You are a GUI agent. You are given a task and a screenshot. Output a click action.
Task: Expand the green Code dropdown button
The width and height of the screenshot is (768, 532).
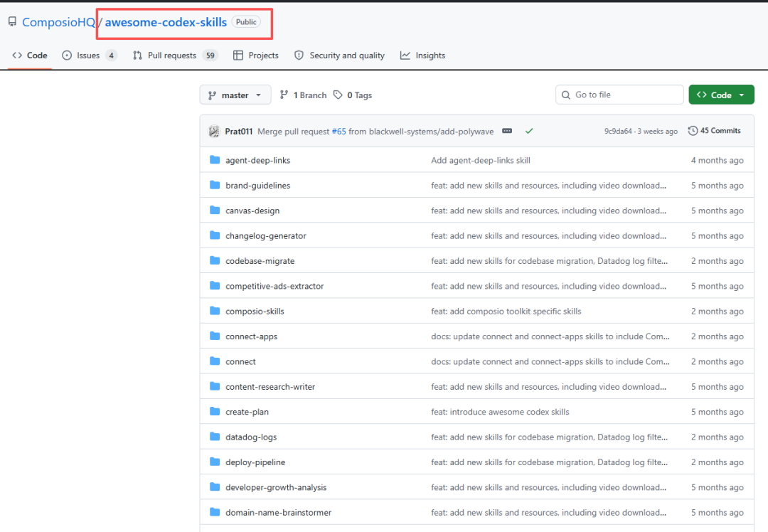tap(721, 95)
